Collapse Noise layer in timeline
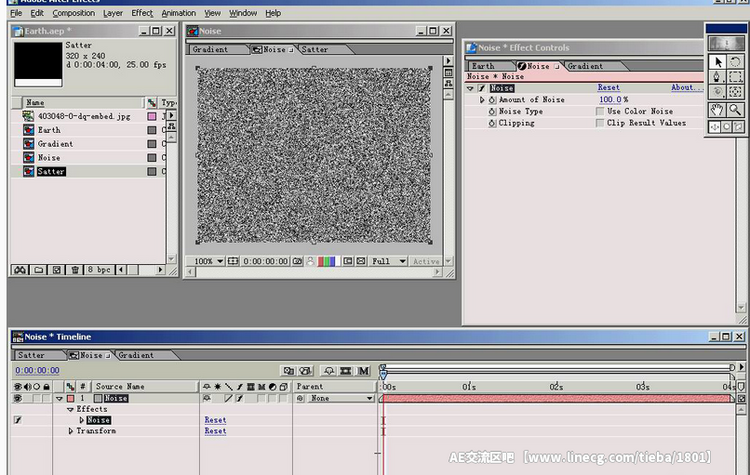The height and width of the screenshot is (475, 750). click(x=59, y=398)
